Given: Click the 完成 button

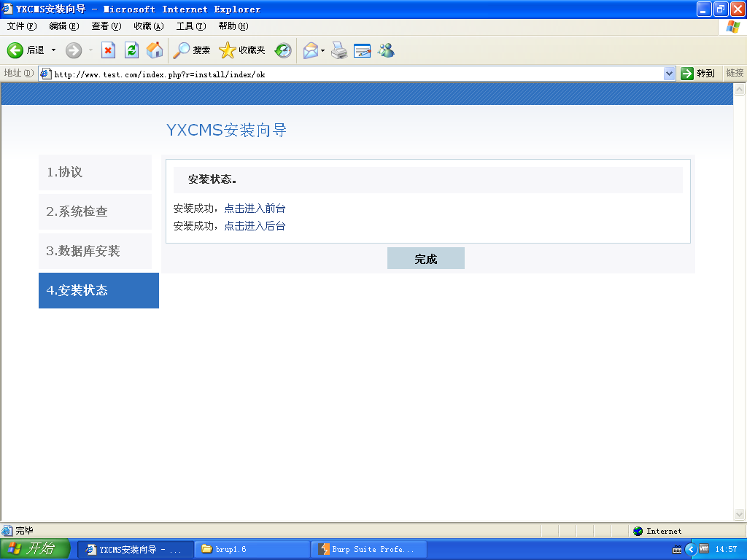Looking at the screenshot, I should pos(426,258).
